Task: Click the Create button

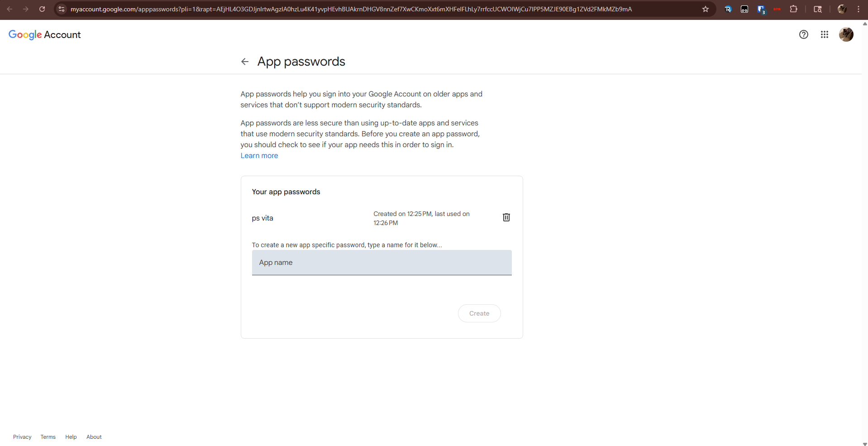Action: pos(479,313)
